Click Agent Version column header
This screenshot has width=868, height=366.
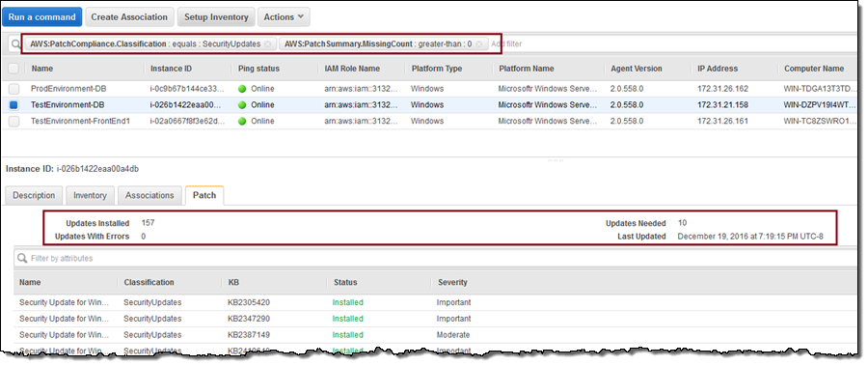(637, 69)
